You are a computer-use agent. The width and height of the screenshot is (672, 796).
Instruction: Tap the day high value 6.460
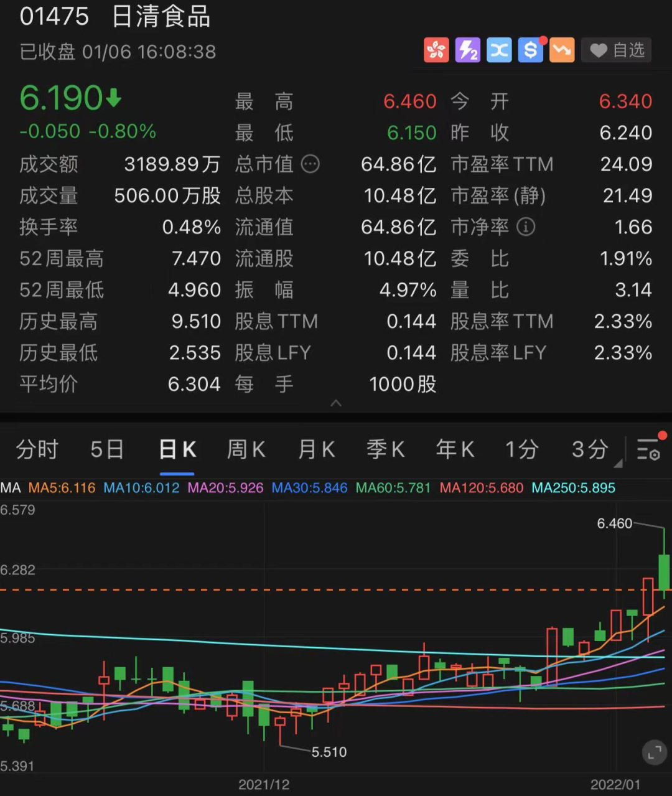click(x=410, y=101)
